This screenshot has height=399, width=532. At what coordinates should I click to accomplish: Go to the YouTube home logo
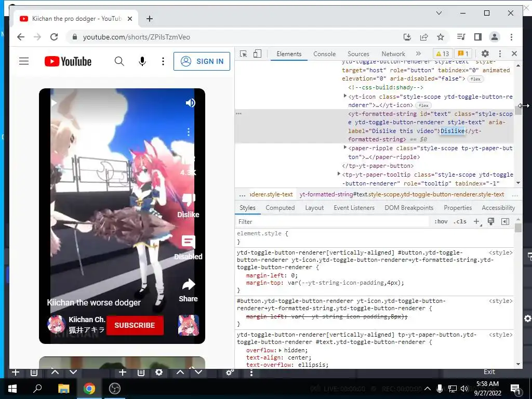68,61
